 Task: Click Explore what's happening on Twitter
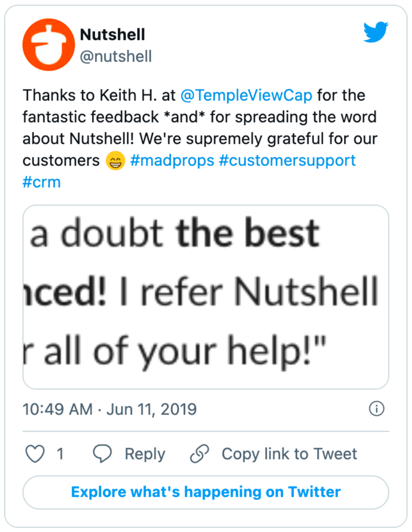click(206, 492)
